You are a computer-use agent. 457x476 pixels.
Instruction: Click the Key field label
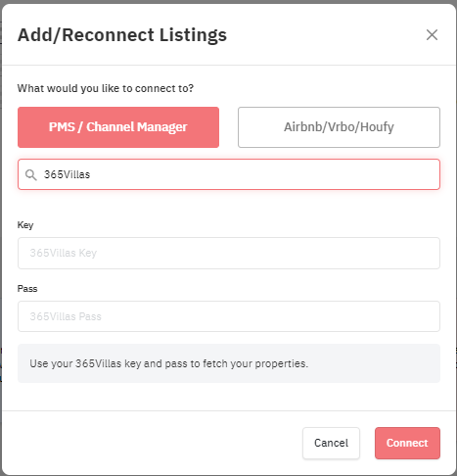pyautogui.click(x=25, y=225)
